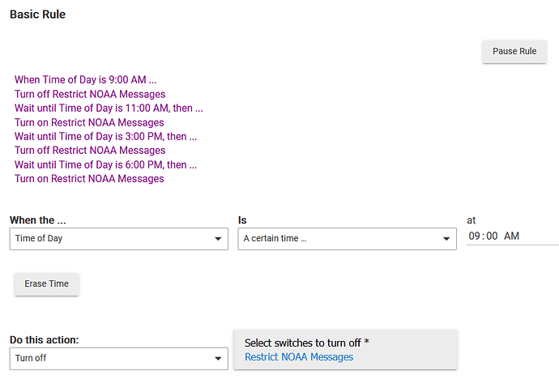The image size is (559, 392).
Task: Select the 'Wait until 3:00 PM' summary line
Action: [105, 136]
